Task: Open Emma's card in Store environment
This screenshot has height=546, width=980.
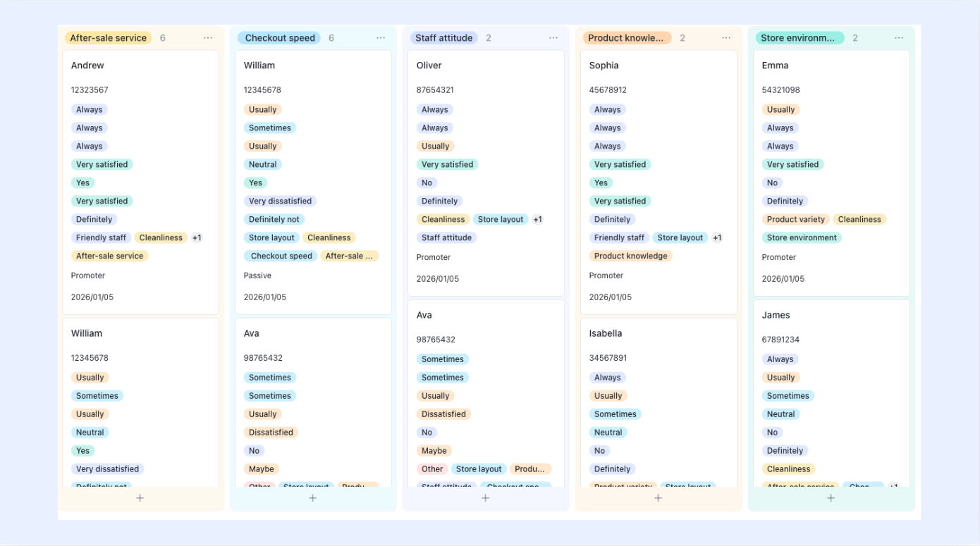Action: pos(831,173)
